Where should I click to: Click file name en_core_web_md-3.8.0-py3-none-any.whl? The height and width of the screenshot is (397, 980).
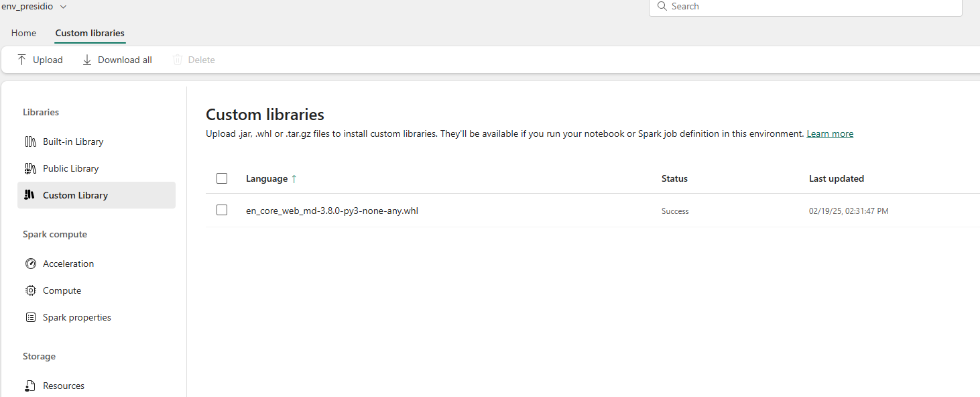coord(332,211)
